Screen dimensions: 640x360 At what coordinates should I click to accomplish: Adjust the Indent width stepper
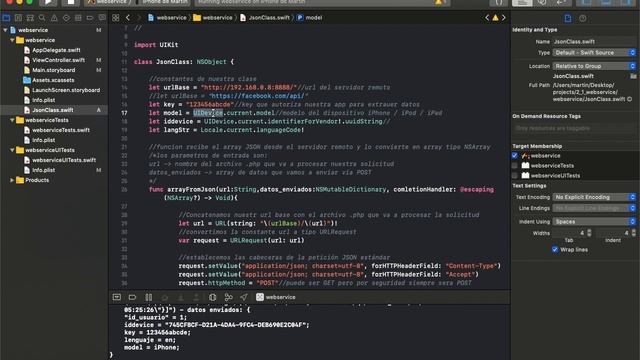pos(633,233)
